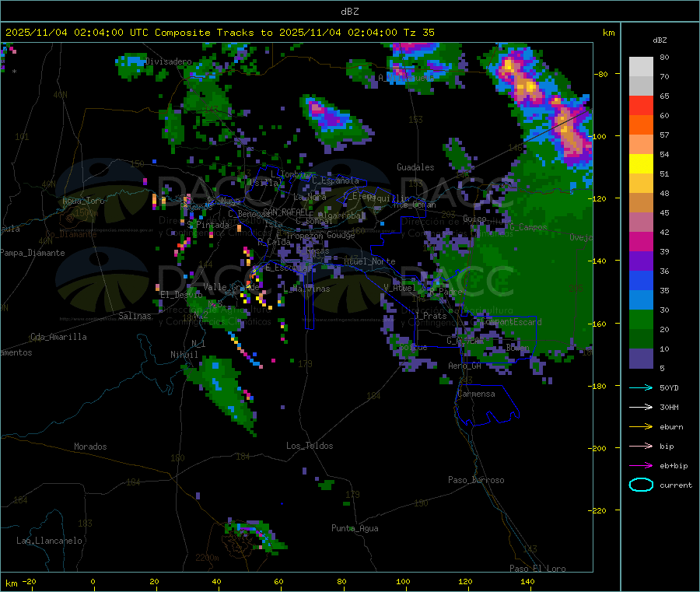
Task: Click the 'Paso_El_Loro' place label
Action: tap(537, 569)
